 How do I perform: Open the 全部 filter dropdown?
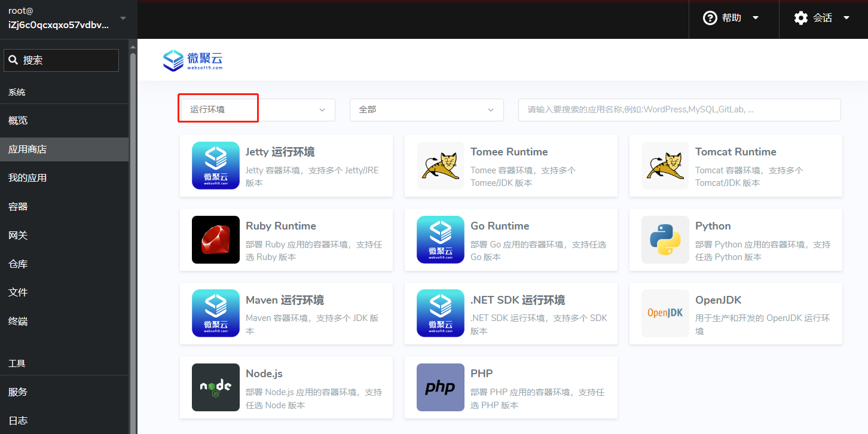point(426,110)
